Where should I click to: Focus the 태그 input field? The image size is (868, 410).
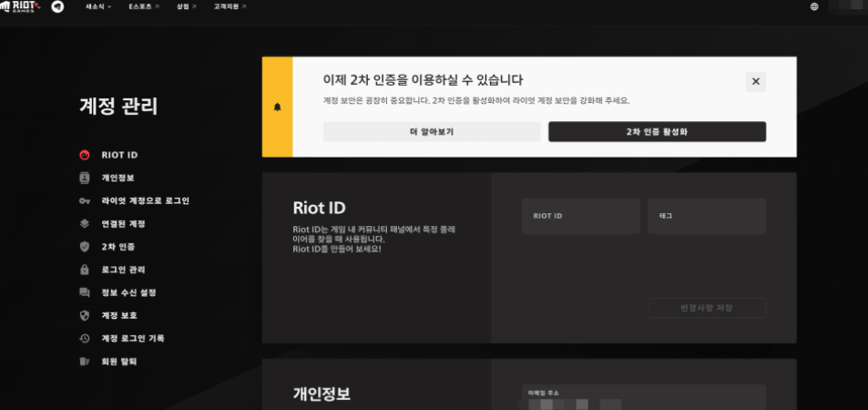tap(707, 216)
